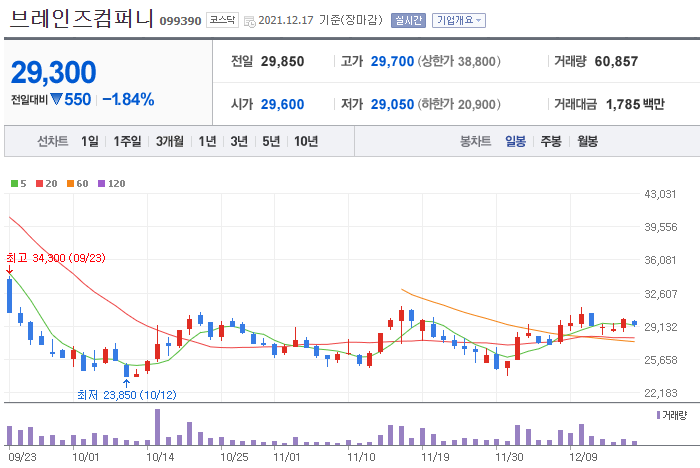This screenshot has height=468, width=700.
Task: Click the 하한가 20,900 text
Action: (x=459, y=104)
